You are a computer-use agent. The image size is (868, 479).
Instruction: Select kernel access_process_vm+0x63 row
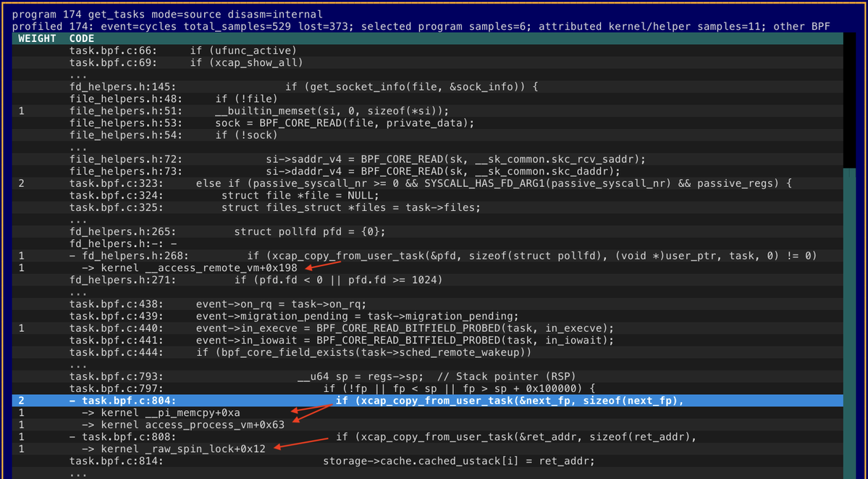point(427,425)
